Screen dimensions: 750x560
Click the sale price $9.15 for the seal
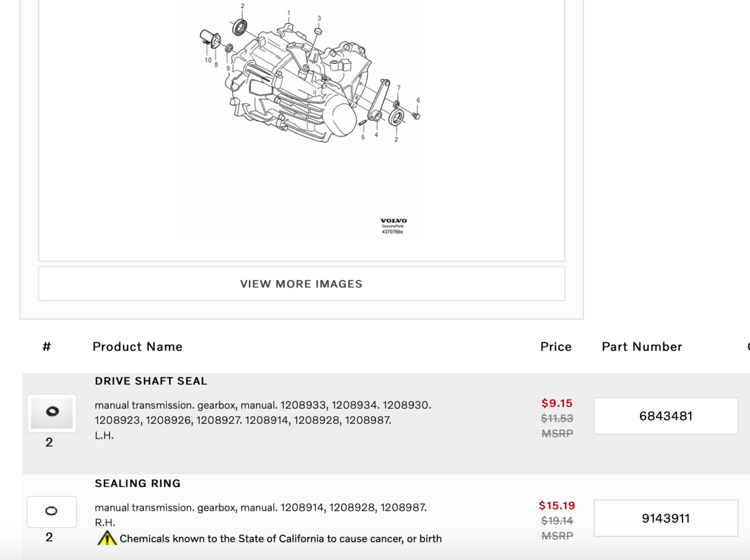pos(557,403)
